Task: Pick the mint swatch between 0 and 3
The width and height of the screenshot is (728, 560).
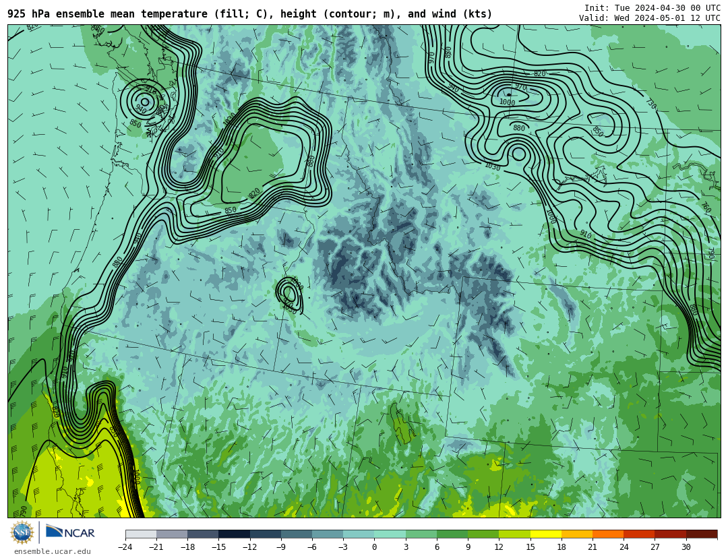Action: 390,534
